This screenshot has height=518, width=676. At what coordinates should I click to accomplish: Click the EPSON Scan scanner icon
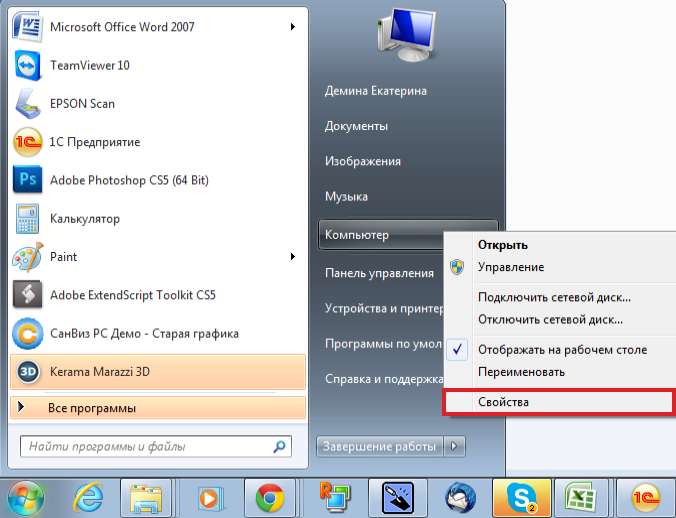tap(28, 104)
